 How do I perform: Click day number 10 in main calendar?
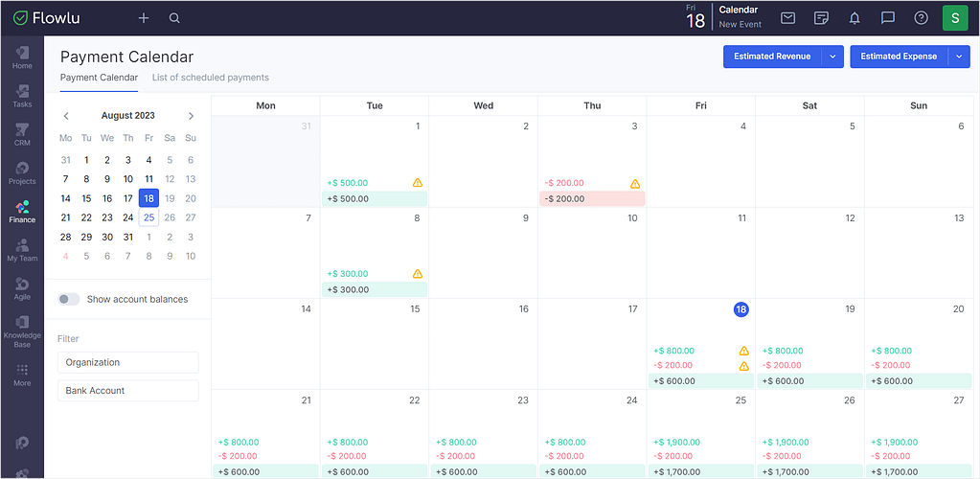pos(632,218)
